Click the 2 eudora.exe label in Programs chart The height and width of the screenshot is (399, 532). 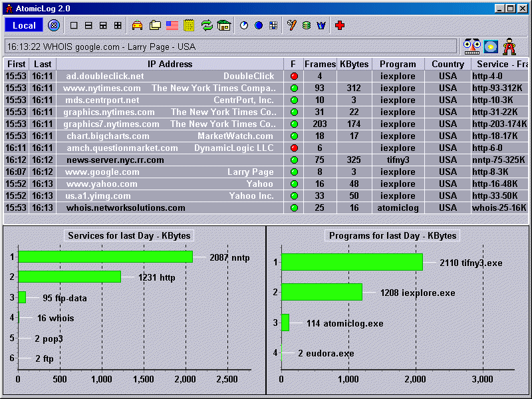point(326,354)
